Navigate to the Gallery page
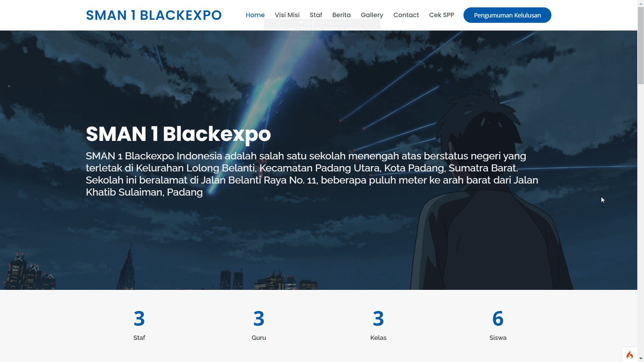The image size is (644, 362). [372, 15]
